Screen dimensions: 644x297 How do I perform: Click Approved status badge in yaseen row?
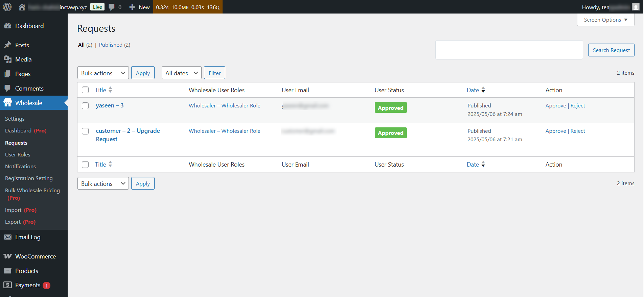click(391, 108)
